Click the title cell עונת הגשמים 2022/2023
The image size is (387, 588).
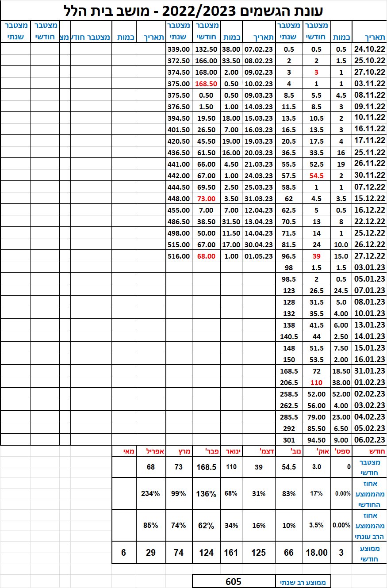[x=193, y=9]
